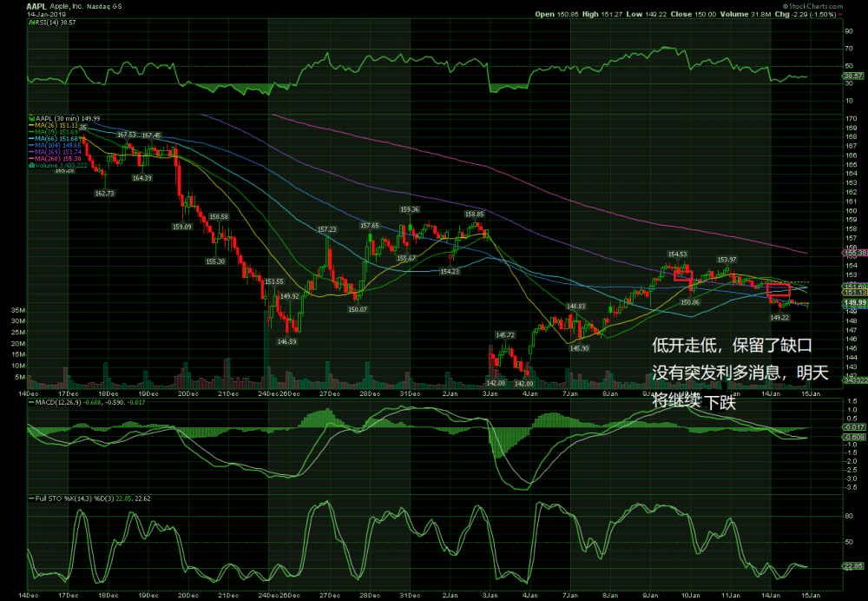The height and width of the screenshot is (601, 868).
Task: Click the 158.58 price label
Action: point(219,216)
